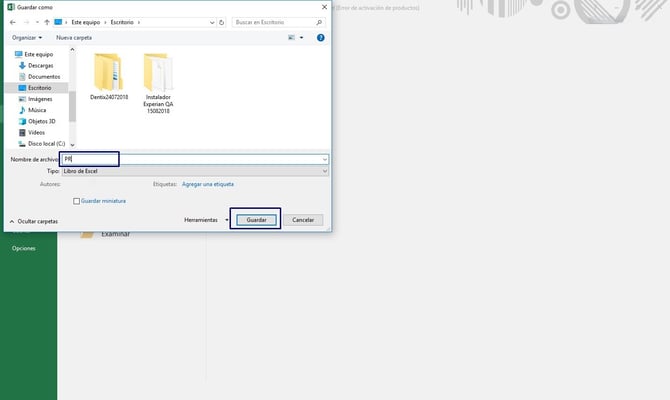This screenshot has height=400, width=670.
Task: Collapse folders with Ocultar carpetas
Action: (x=33, y=220)
